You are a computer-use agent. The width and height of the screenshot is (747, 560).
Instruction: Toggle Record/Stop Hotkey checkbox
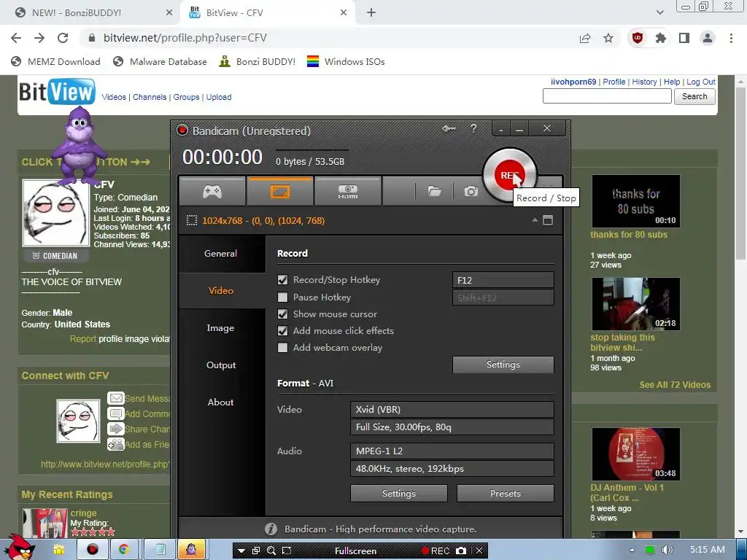point(282,280)
